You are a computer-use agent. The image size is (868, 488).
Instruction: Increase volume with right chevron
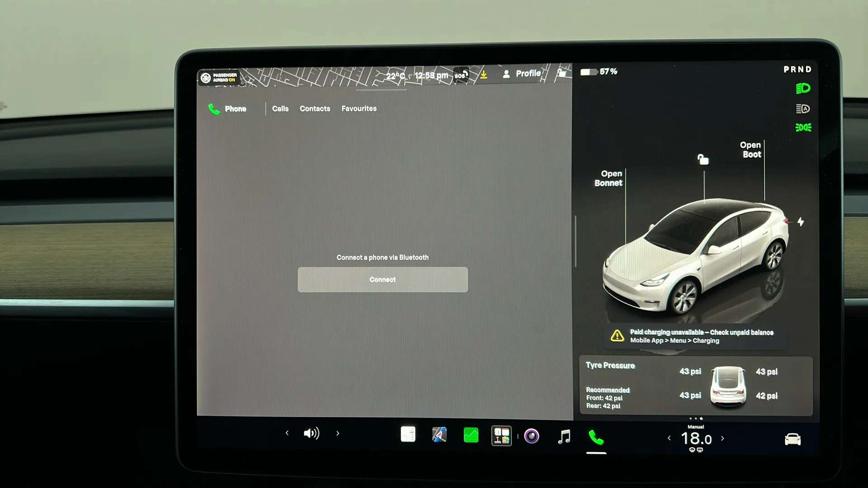338,433
